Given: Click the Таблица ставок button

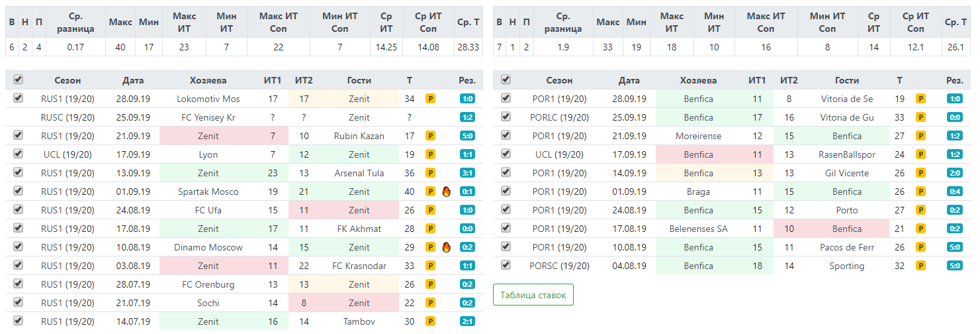Looking at the screenshot, I should pos(533,295).
